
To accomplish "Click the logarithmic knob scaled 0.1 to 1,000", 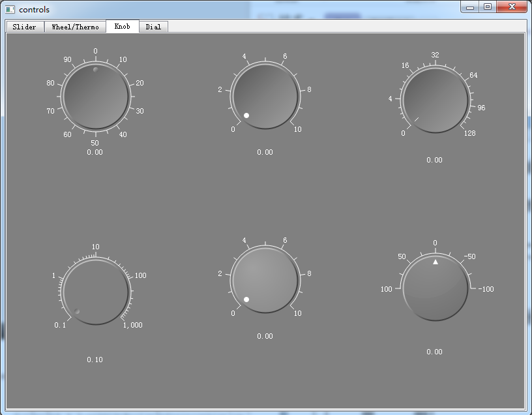I will point(96,292).
